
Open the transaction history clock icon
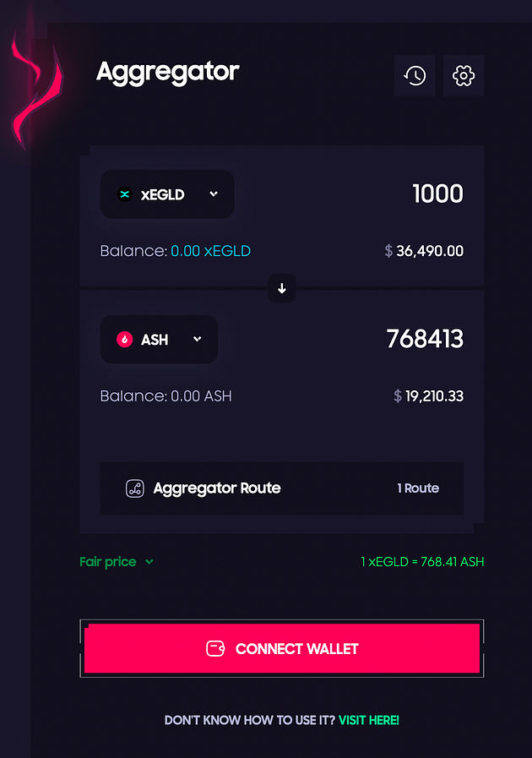415,76
